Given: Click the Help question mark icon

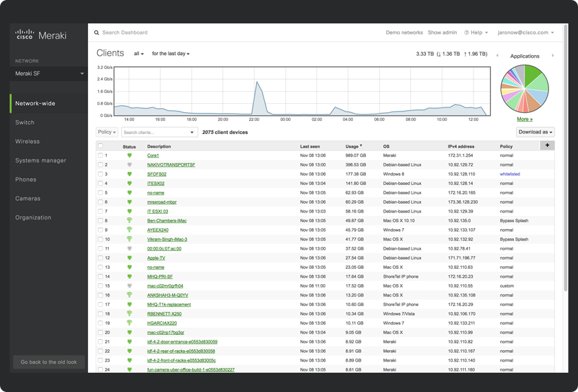Looking at the screenshot, I should [467, 32].
